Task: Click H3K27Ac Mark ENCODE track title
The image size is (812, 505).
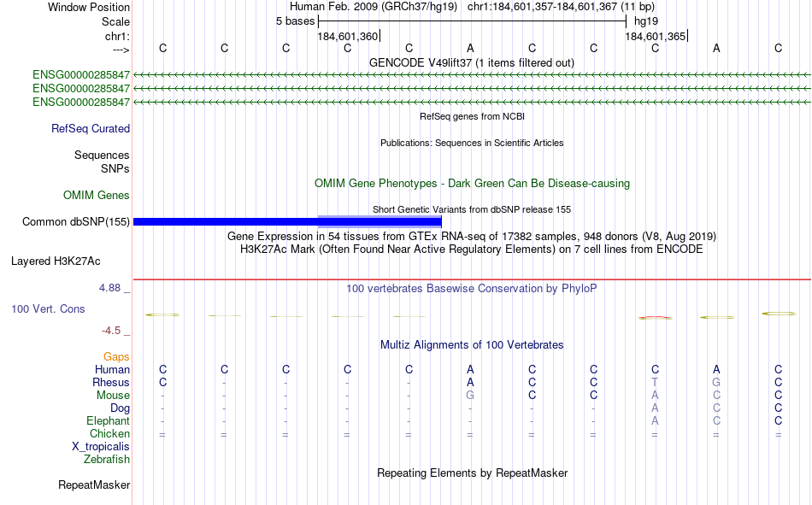Action: [472, 250]
